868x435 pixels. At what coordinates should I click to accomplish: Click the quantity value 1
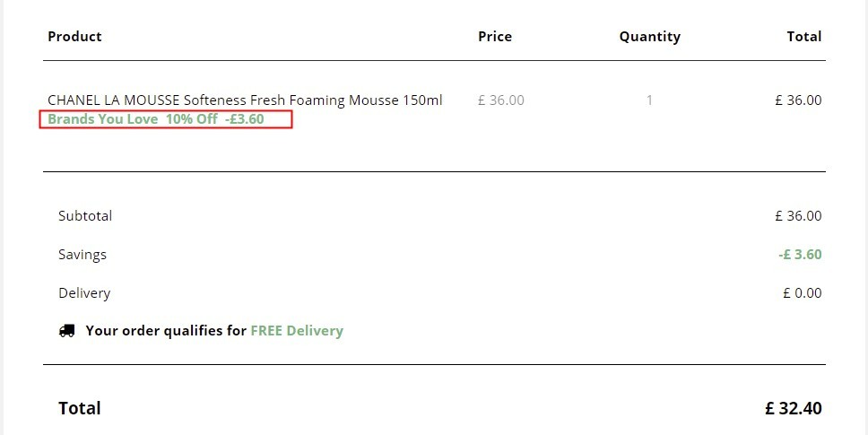click(649, 100)
